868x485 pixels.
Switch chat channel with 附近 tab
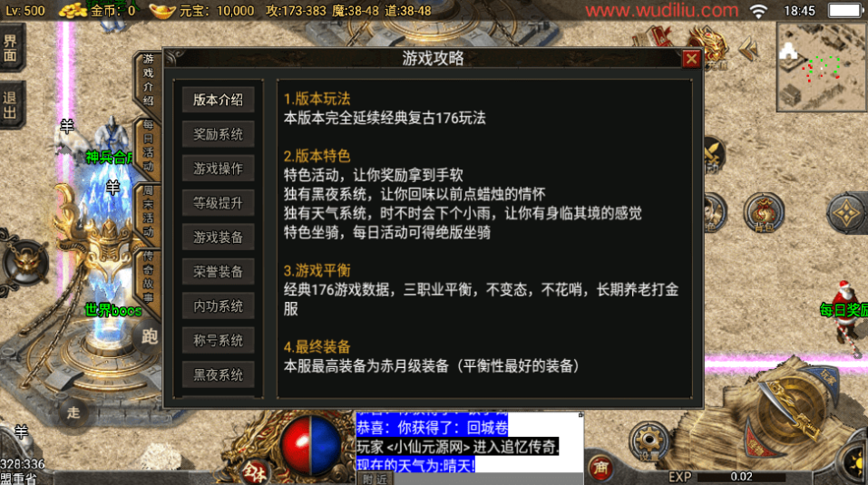[x=375, y=479]
